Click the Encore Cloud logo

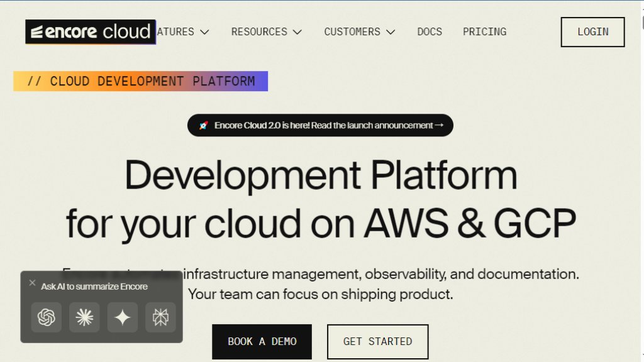91,31
